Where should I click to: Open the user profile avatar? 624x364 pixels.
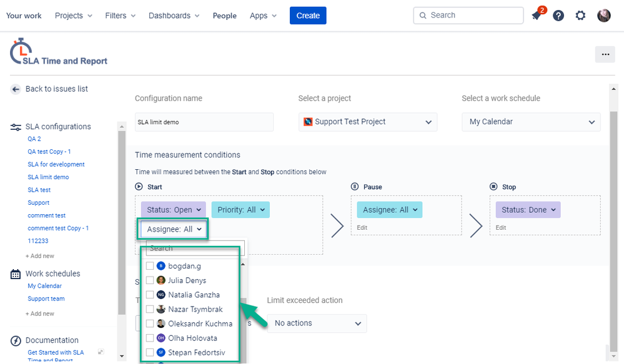pos(604,16)
